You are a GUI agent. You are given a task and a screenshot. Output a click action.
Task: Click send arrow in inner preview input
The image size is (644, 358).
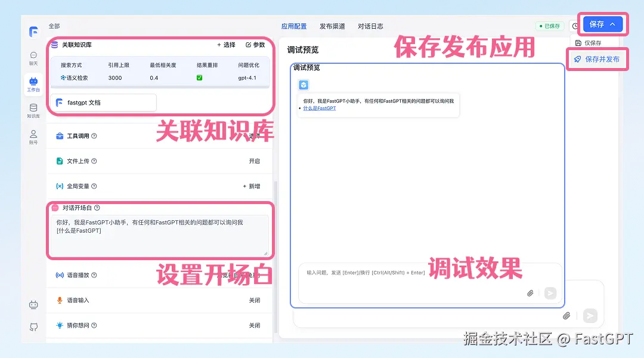tap(550, 293)
